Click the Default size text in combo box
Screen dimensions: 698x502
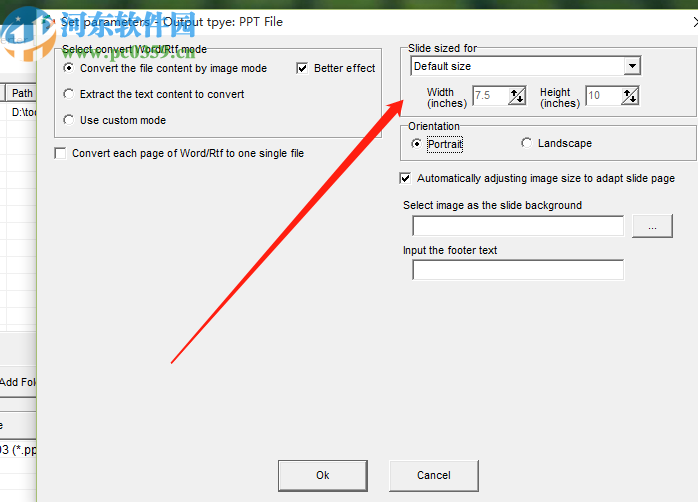442,66
